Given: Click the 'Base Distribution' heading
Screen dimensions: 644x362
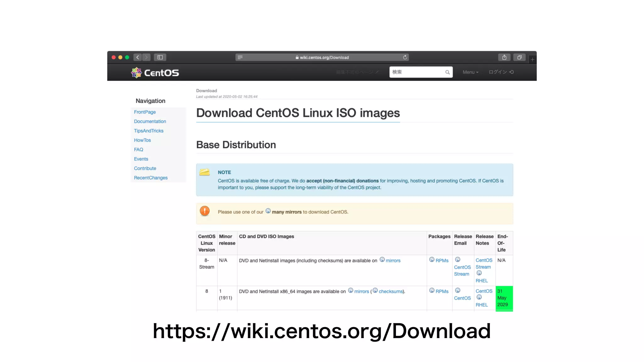Looking at the screenshot, I should point(236,145).
